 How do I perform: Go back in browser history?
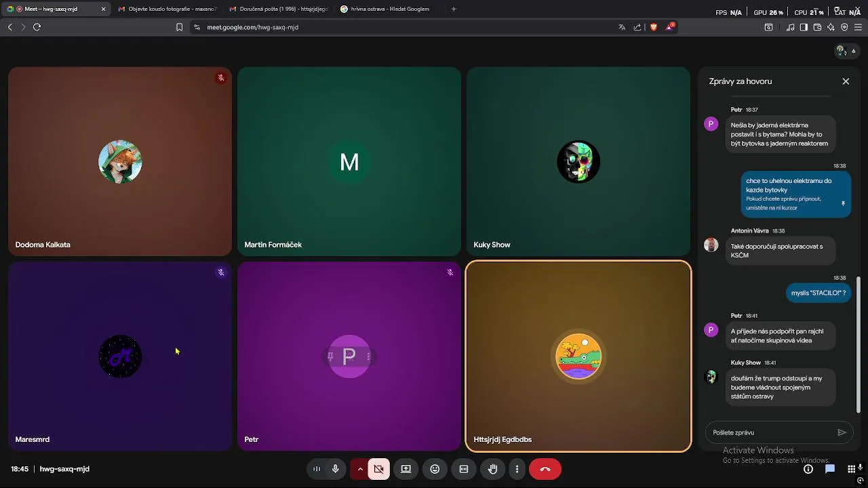9,27
